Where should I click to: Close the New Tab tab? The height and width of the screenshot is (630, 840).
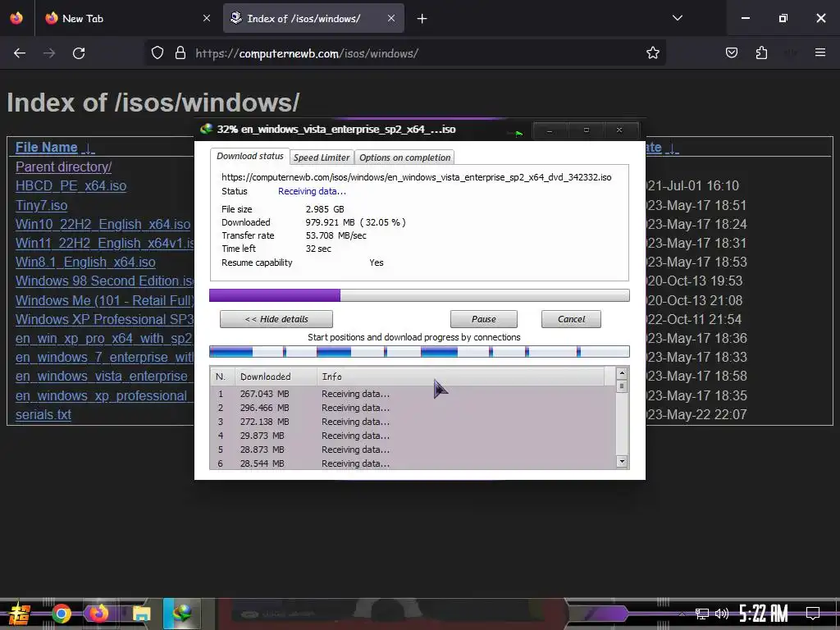pyautogui.click(x=207, y=18)
